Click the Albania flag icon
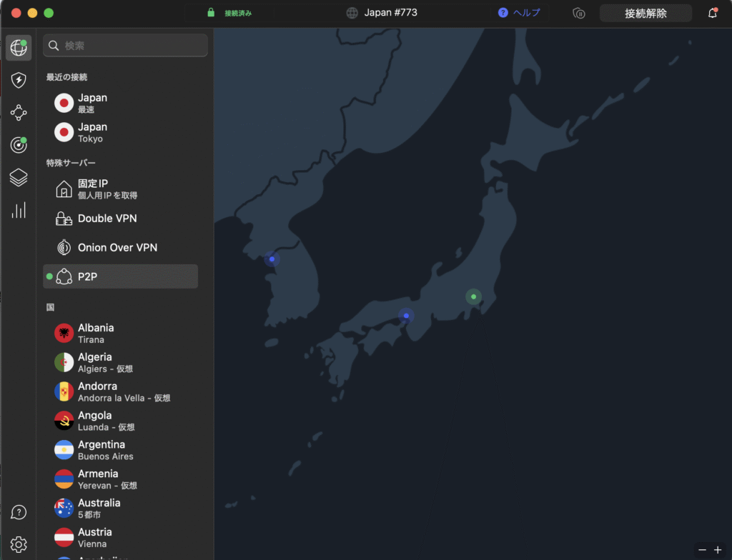Viewport: 732px width, 560px height. (64, 333)
